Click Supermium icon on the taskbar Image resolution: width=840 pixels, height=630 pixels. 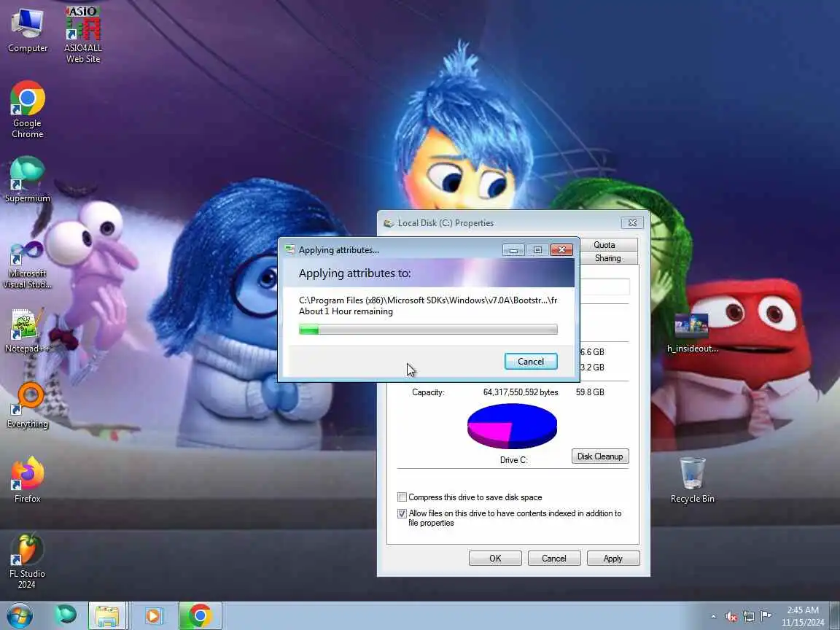(66, 615)
